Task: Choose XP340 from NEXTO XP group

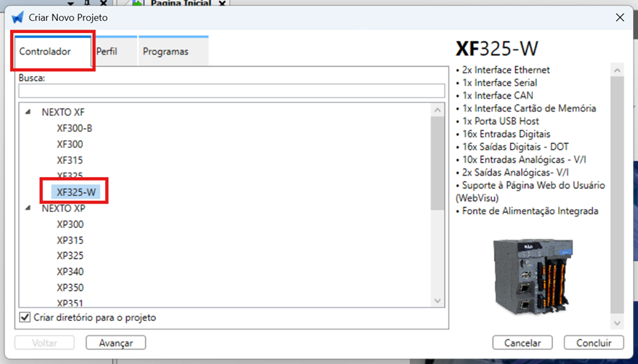Action: pyautogui.click(x=70, y=272)
